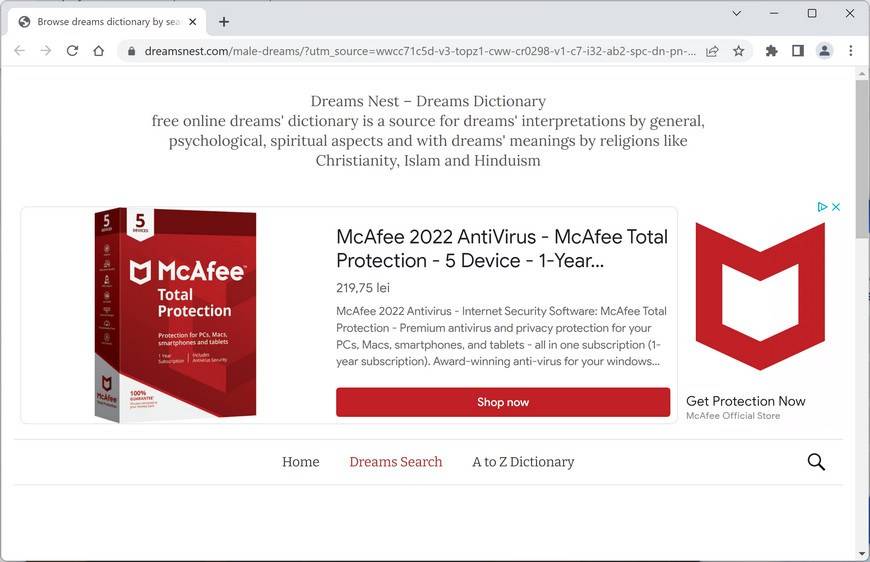The width and height of the screenshot is (870, 562).
Task: Click the ad description starting 'McAfee 2022 Antivirus - Internet'
Action: pos(502,336)
